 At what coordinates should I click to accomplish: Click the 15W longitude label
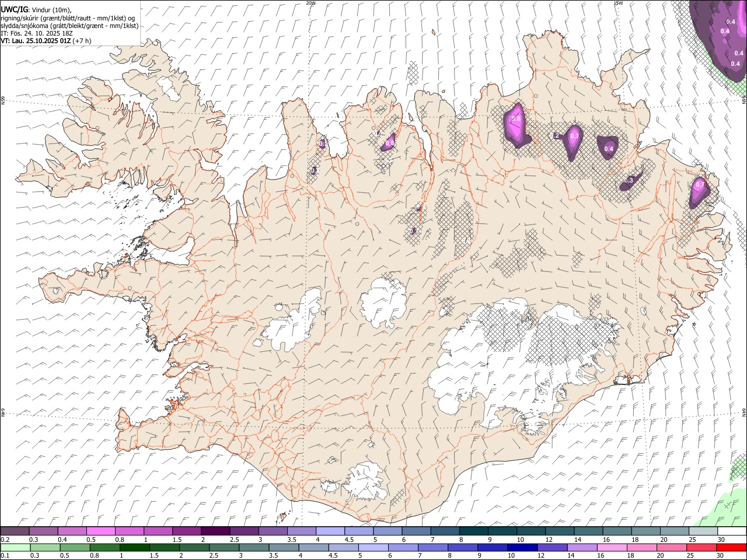click(x=618, y=3)
